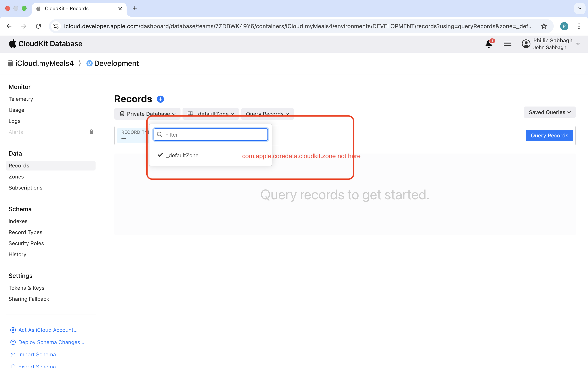
Task: Click the lock icon beside Alerts
Action: pyautogui.click(x=91, y=132)
